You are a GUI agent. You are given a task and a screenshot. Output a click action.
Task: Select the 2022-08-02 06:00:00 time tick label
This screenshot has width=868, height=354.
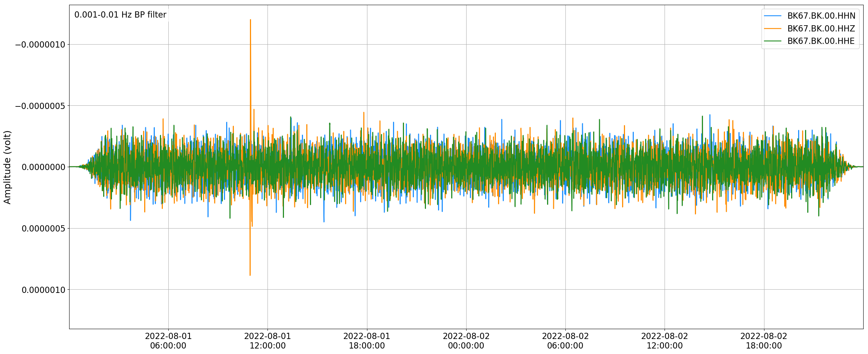tap(565, 341)
